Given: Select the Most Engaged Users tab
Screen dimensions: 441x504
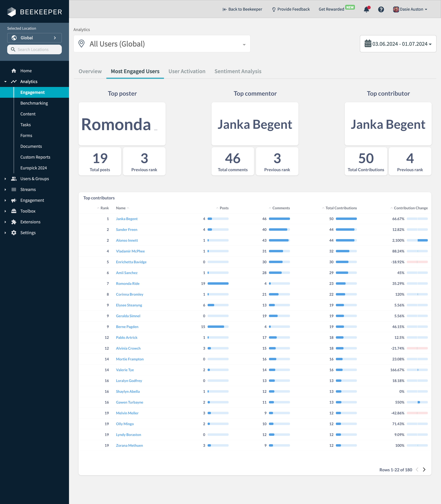Looking at the screenshot, I should (x=135, y=71).
